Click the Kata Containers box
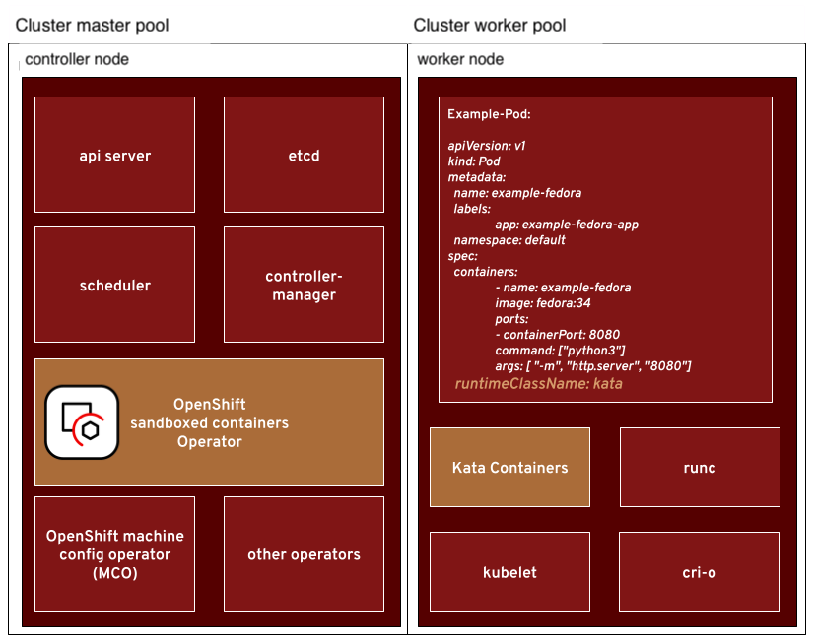Image resolution: width=814 pixels, height=644 pixels. (x=509, y=467)
